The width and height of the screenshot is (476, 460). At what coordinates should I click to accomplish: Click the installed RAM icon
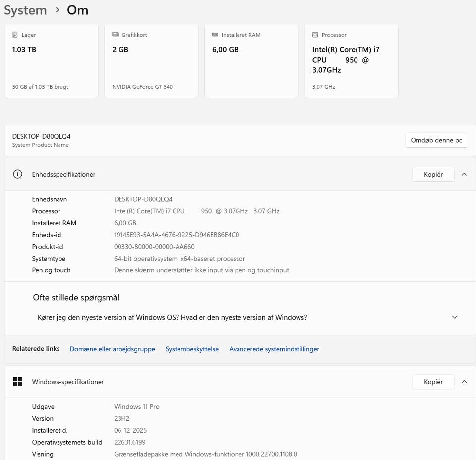tap(215, 35)
